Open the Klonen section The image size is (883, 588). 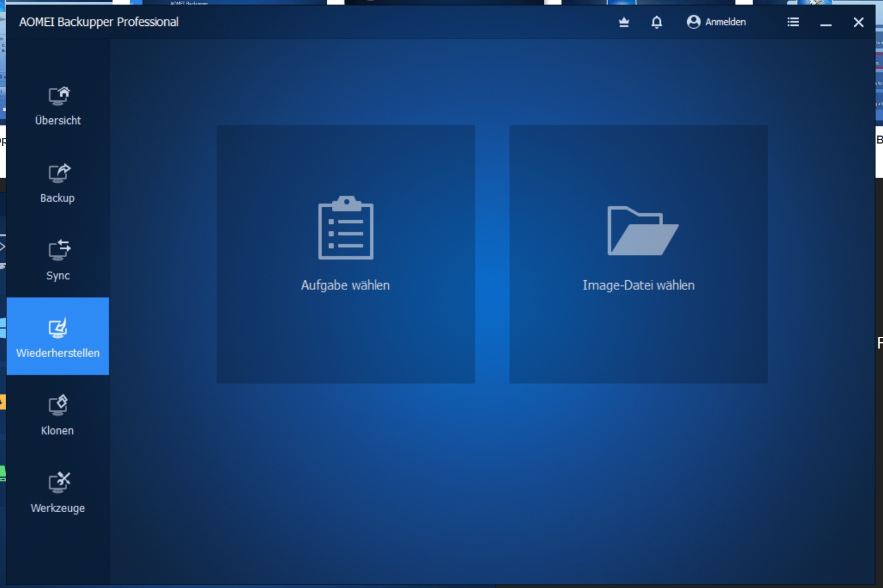pyautogui.click(x=58, y=415)
